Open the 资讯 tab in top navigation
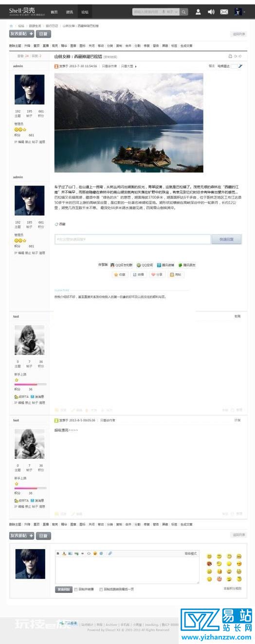 (70, 12)
